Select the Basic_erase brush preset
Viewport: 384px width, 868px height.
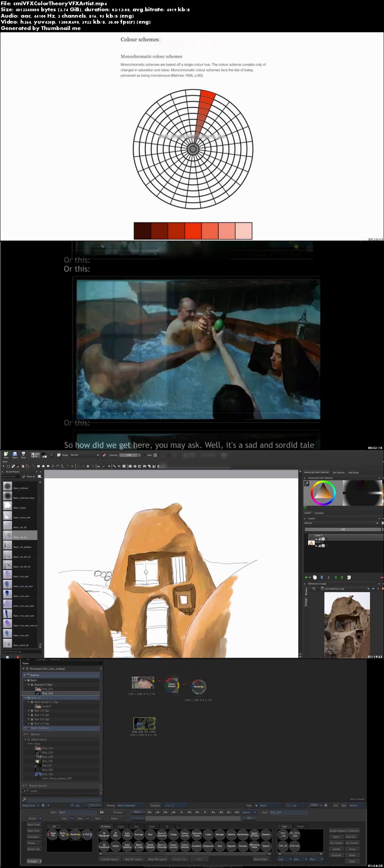click(20, 506)
